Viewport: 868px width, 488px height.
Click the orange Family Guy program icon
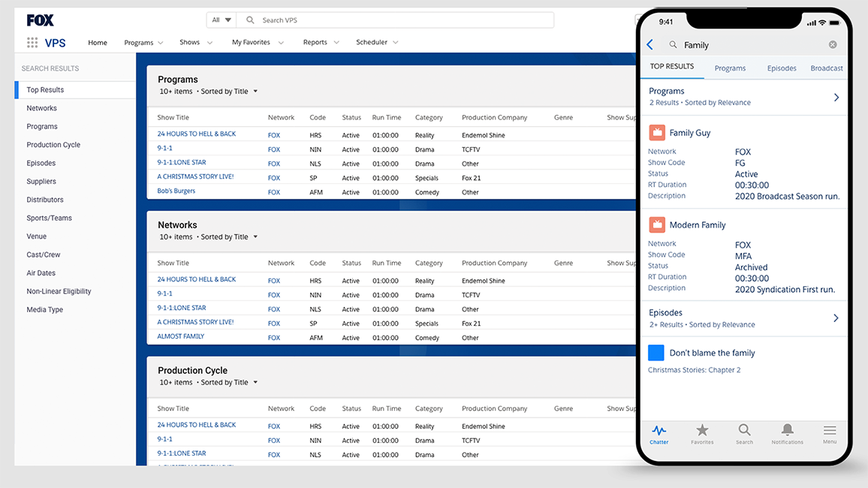[656, 132]
